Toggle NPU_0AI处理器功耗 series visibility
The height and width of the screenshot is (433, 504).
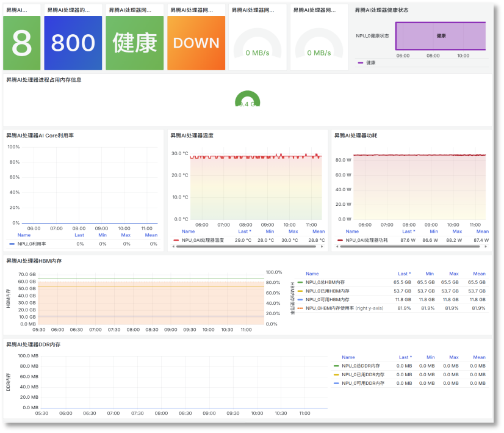(x=367, y=240)
